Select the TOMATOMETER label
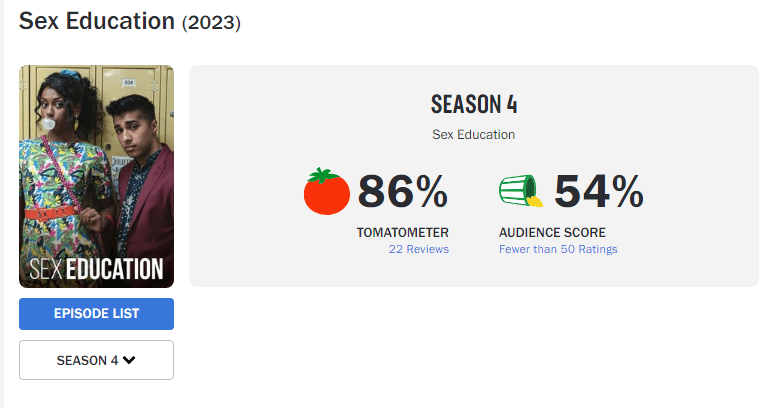The width and height of the screenshot is (764, 408). (402, 232)
